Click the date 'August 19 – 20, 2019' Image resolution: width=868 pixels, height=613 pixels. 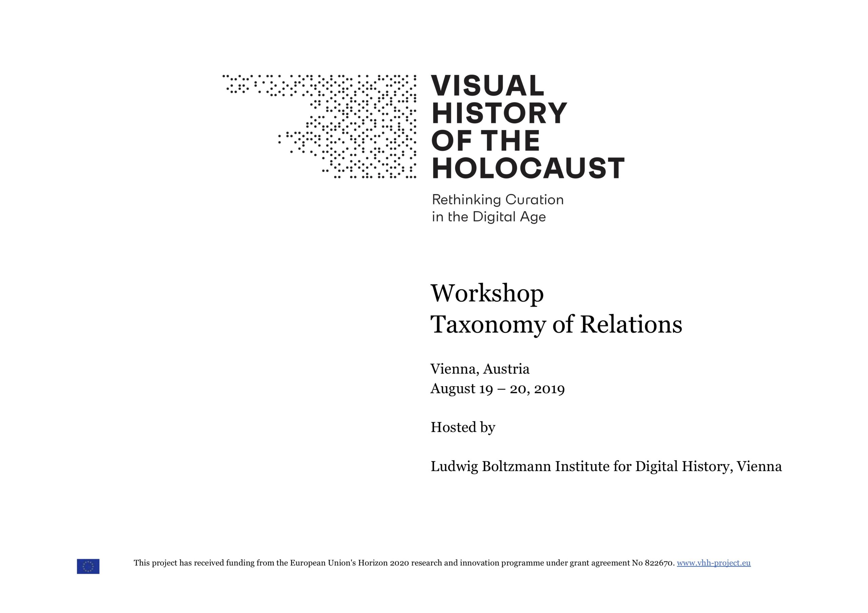coord(497,389)
